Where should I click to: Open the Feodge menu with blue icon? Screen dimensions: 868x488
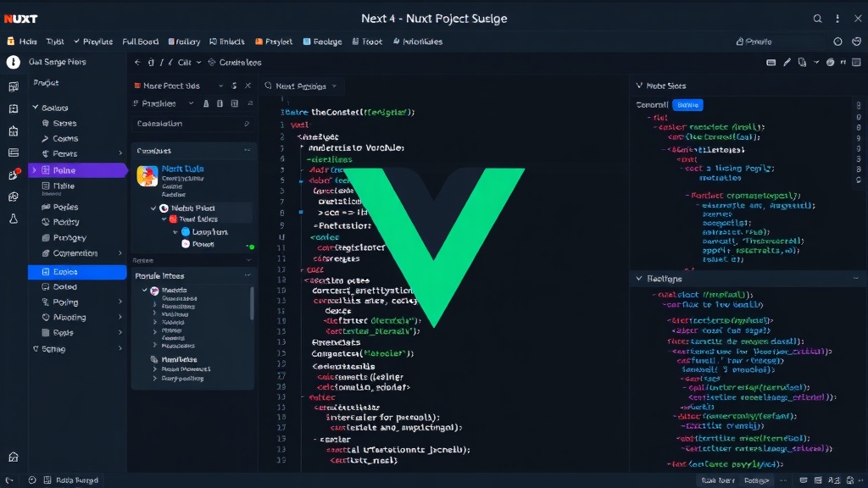click(322, 42)
